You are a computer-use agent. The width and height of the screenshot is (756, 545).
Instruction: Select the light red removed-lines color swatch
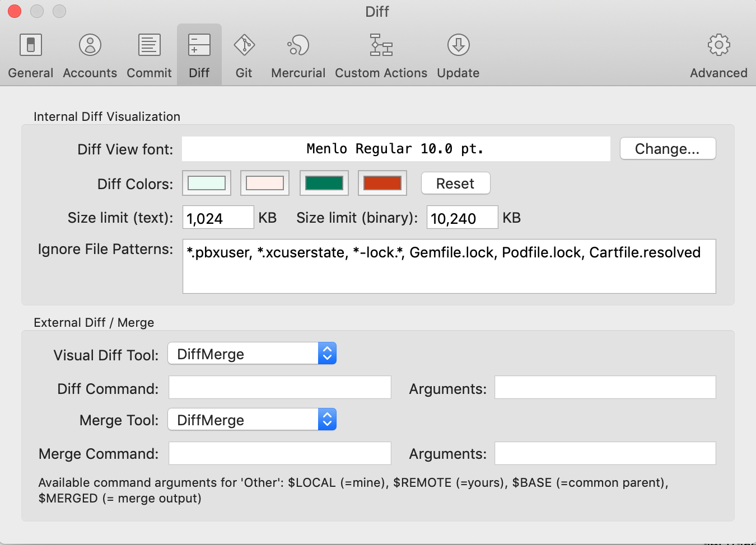pyautogui.click(x=264, y=183)
